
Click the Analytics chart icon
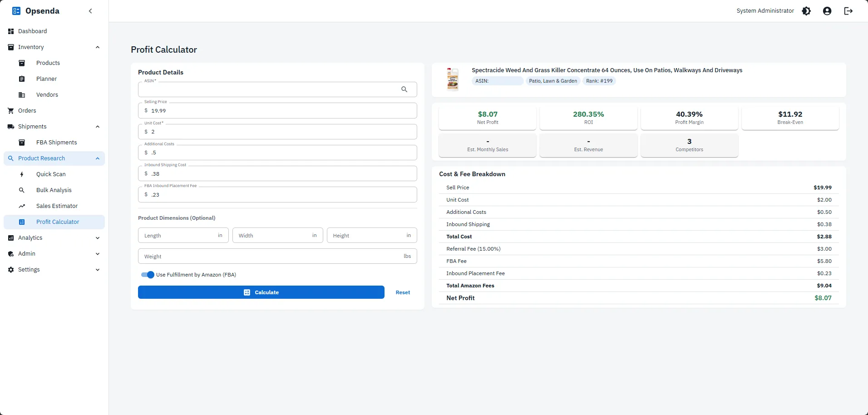(x=11, y=238)
